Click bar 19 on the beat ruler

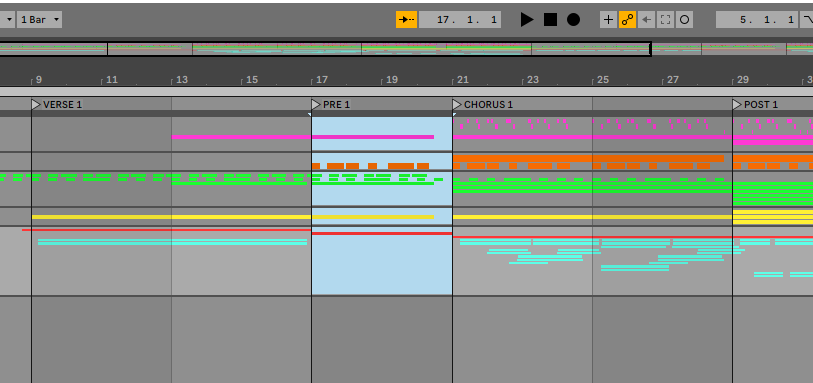(392, 80)
